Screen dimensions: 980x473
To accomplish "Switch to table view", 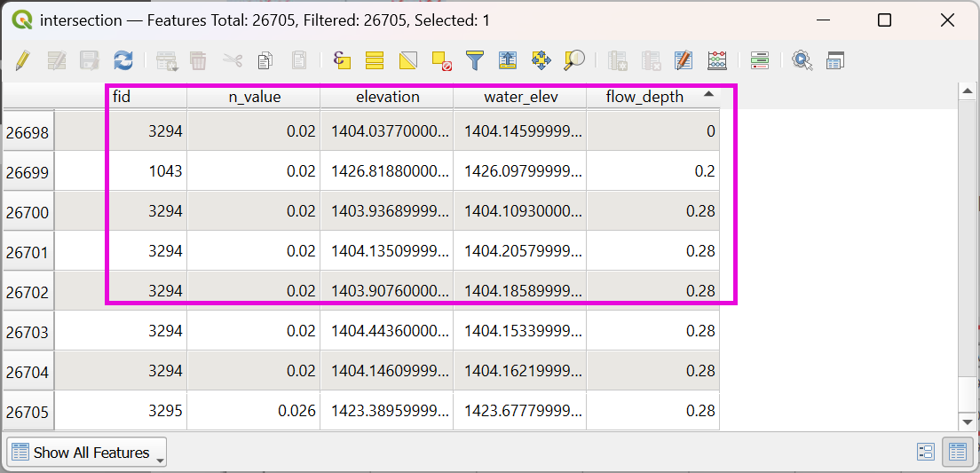I will coord(957,452).
